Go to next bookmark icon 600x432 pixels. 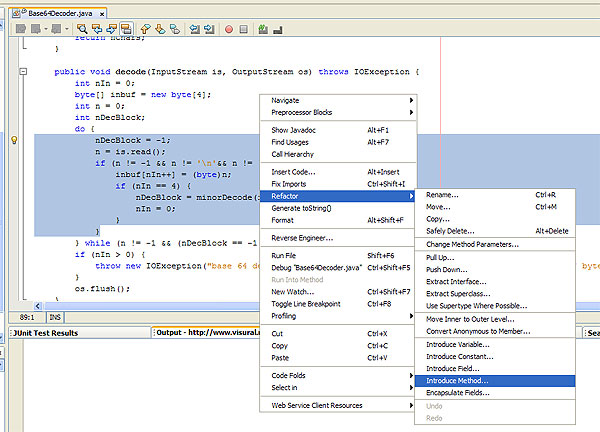[160, 29]
